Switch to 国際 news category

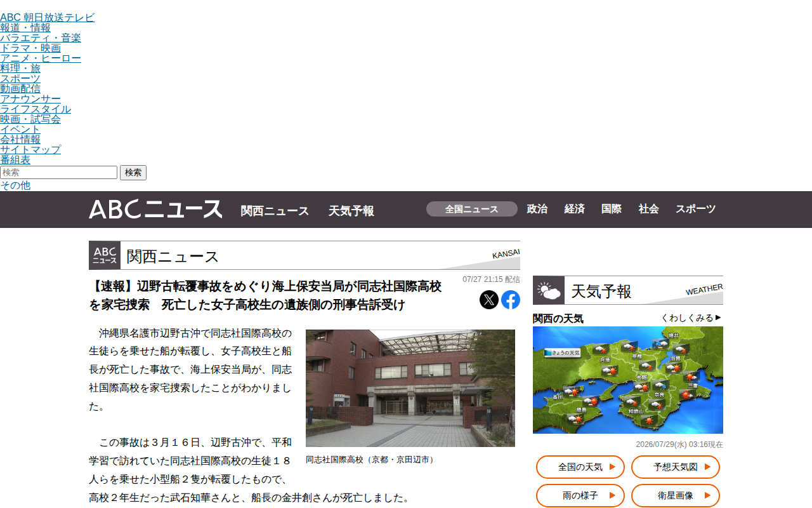pos(612,209)
